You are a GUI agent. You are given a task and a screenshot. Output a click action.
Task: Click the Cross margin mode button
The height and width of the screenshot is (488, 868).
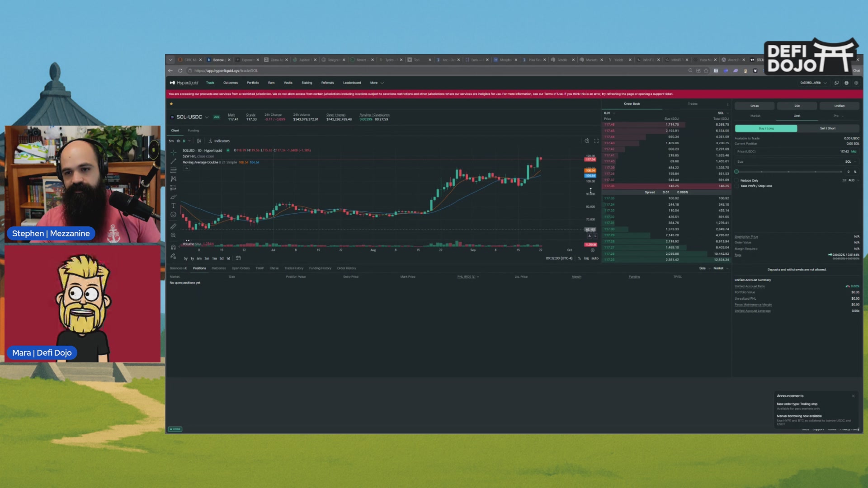(755, 106)
